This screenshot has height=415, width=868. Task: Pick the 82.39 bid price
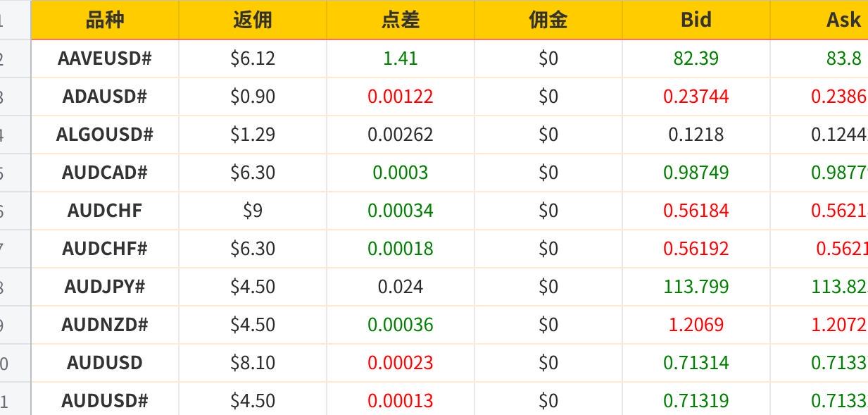[x=696, y=58]
